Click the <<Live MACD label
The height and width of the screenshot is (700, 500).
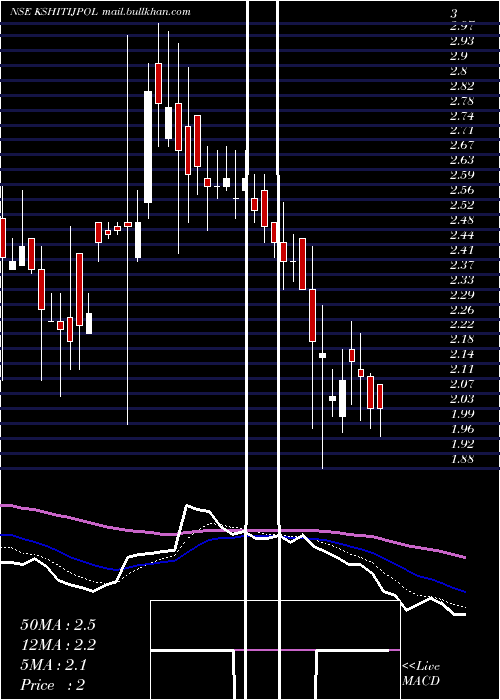[421, 673]
